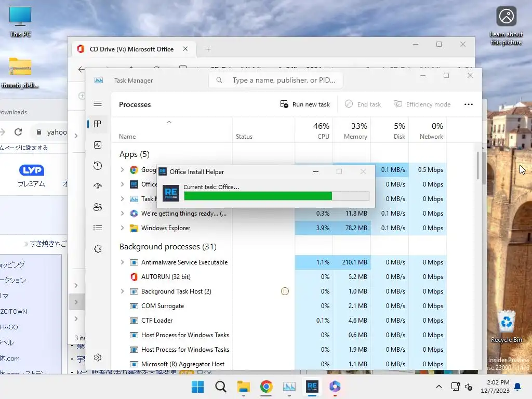Expand We're getting things ready process
This screenshot has height=399, width=532.
pos(123,214)
